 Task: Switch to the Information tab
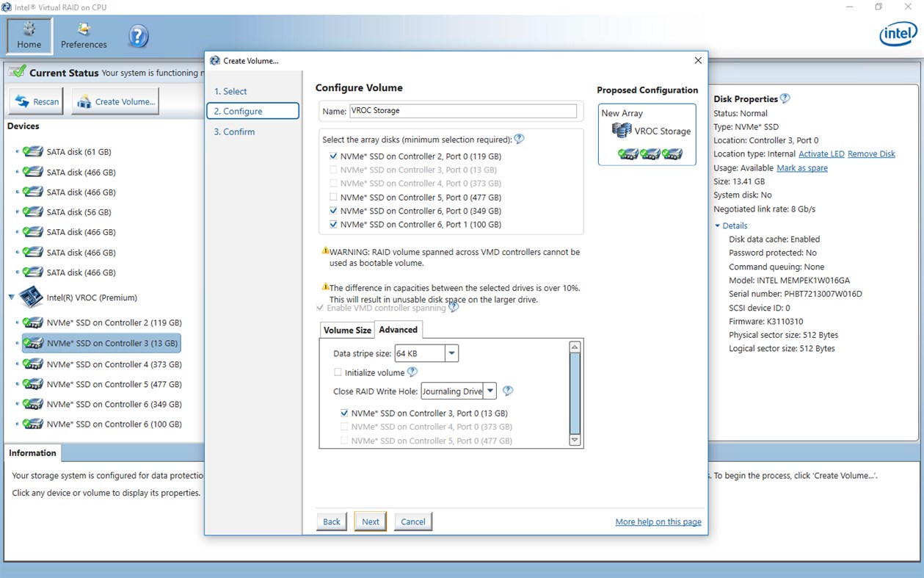point(32,452)
